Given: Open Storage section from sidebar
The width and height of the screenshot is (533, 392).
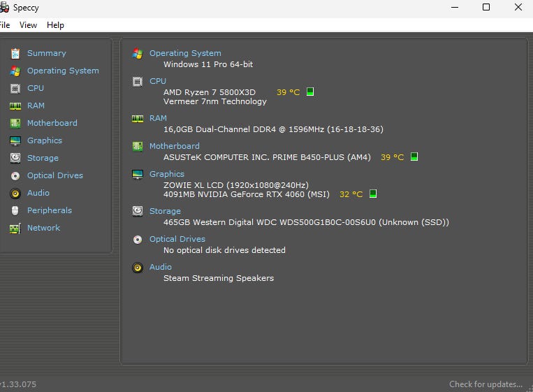Looking at the screenshot, I should [43, 158].
